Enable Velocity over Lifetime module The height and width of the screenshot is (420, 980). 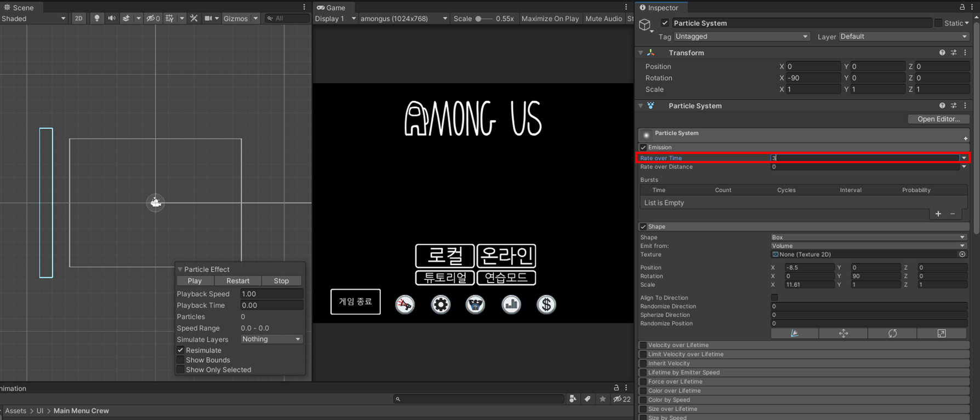pos(643,345)
